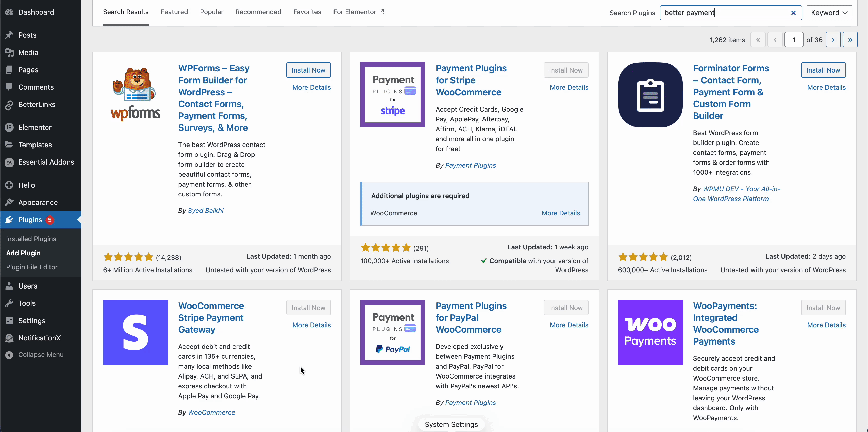
Task: Open the Popular plugins tab
Action: point(212,12)
